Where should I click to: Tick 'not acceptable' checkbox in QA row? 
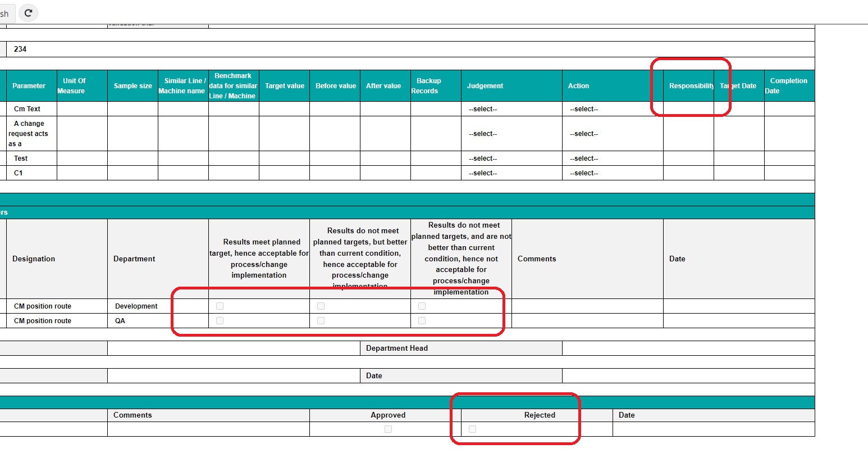[422, 321]
